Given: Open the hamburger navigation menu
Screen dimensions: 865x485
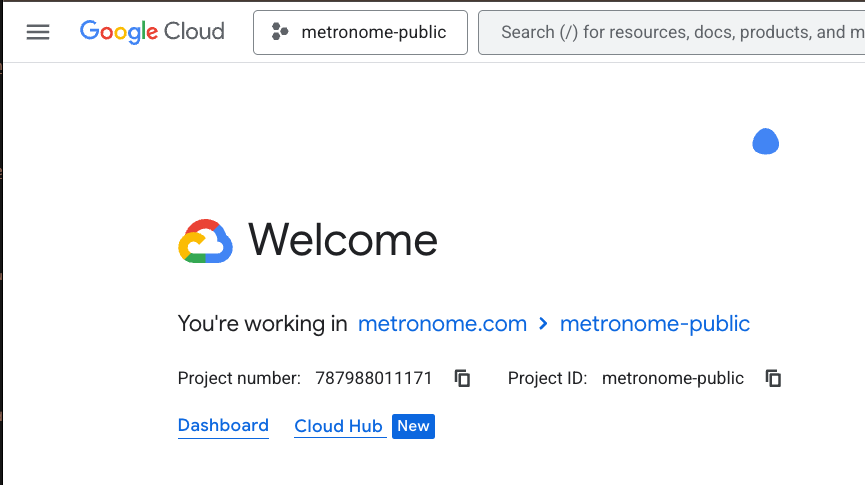Looking at the screenshot, I should coord(38,32).
